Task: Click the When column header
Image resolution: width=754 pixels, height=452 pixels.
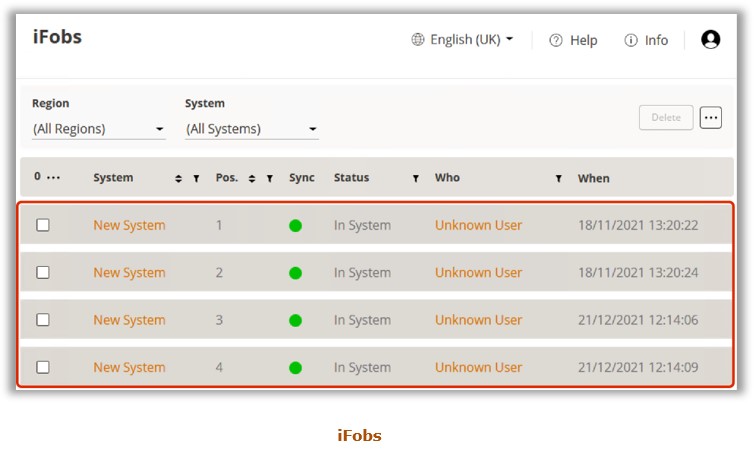Action: [594, 178]
